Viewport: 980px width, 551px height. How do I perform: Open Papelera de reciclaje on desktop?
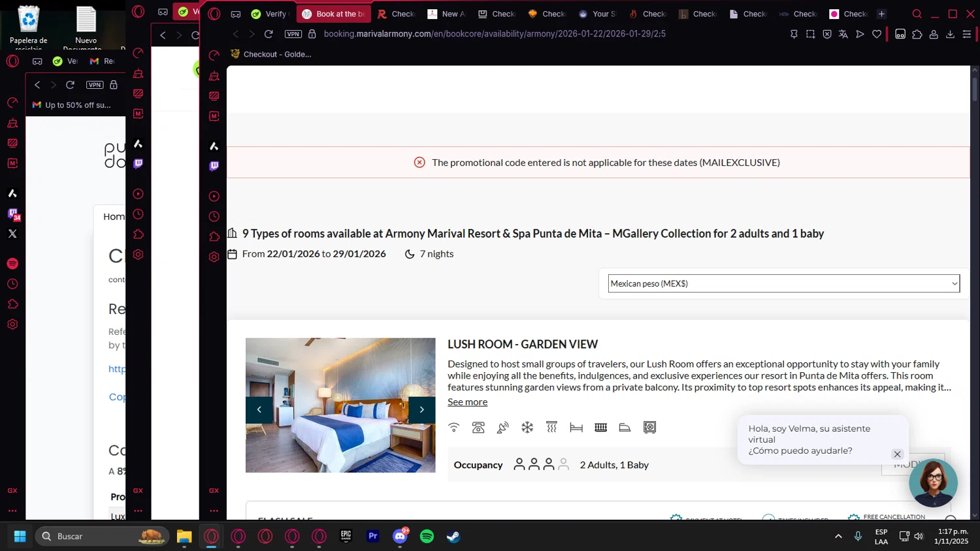coord(29,27)
